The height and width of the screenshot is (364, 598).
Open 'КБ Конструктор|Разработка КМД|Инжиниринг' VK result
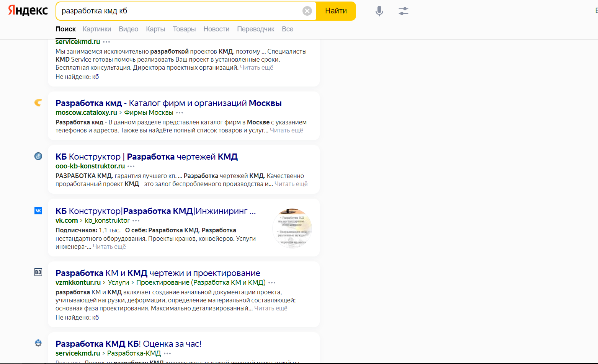[155, 211]
